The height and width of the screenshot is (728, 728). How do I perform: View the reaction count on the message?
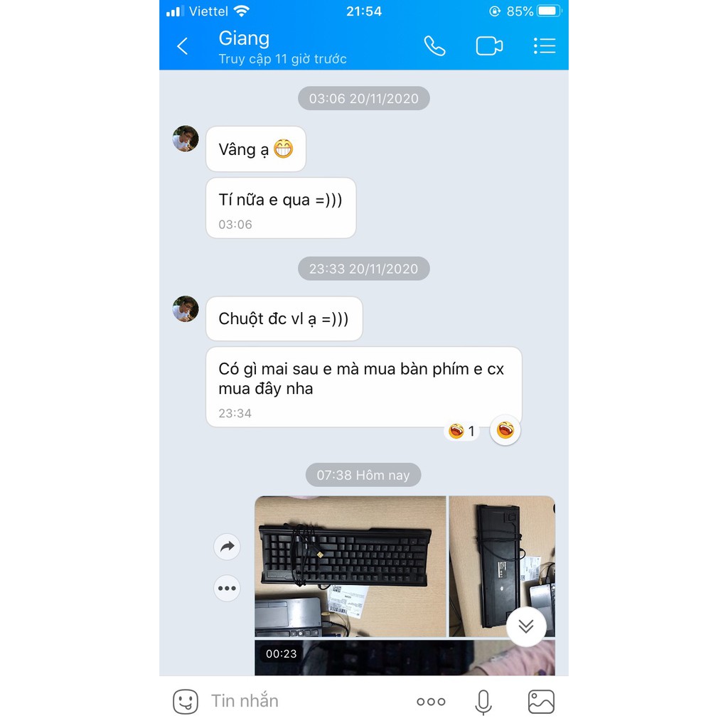[462, 432]
